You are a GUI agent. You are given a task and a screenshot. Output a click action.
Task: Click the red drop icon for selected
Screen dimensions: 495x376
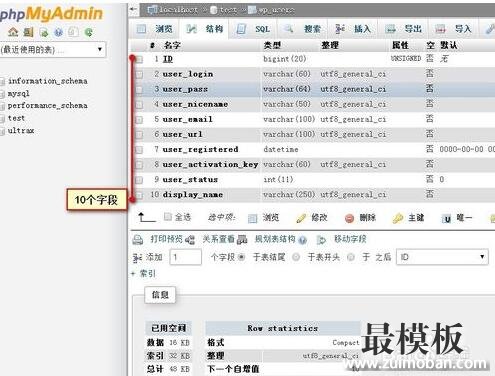[349, 218]
